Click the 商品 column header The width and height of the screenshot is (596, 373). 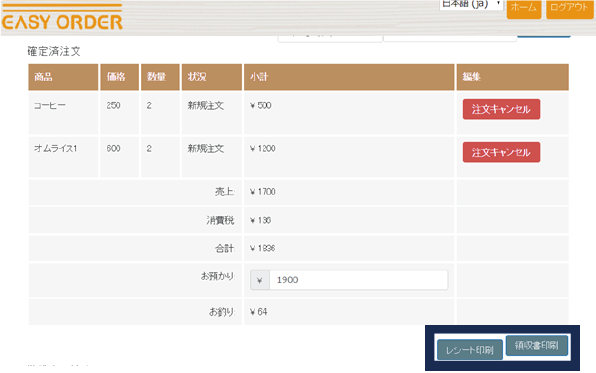point(63,77)
